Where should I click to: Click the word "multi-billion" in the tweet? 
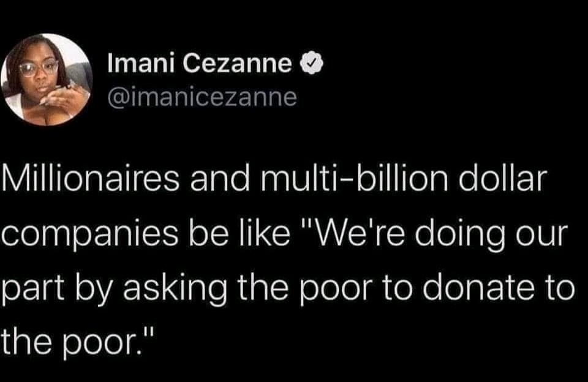click(x=354, y=178)
